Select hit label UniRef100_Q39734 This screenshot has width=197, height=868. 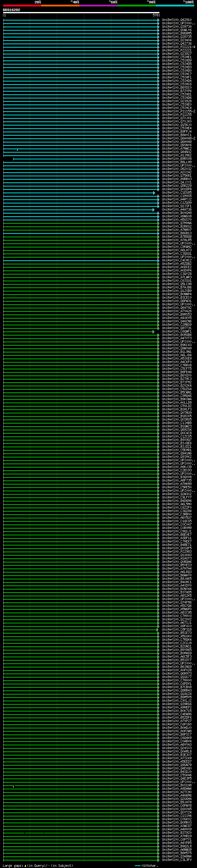[177, 26]
